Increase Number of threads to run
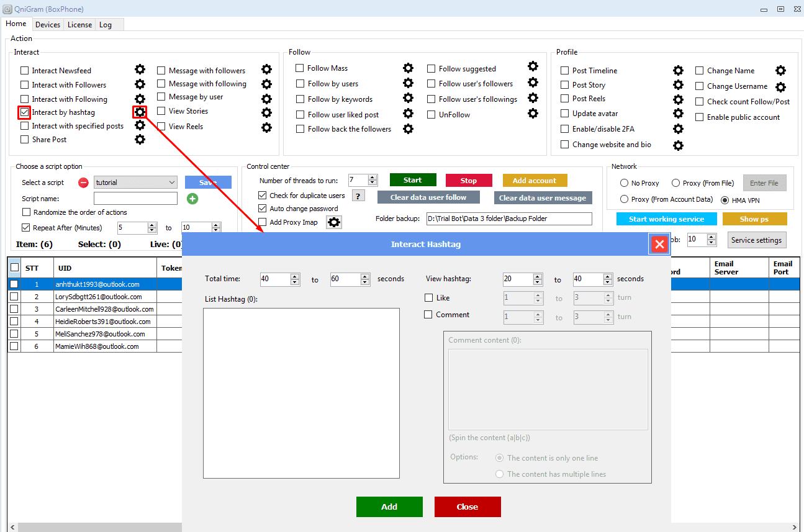The width and height of the screenshot is (804, 532). coord(373,178)
